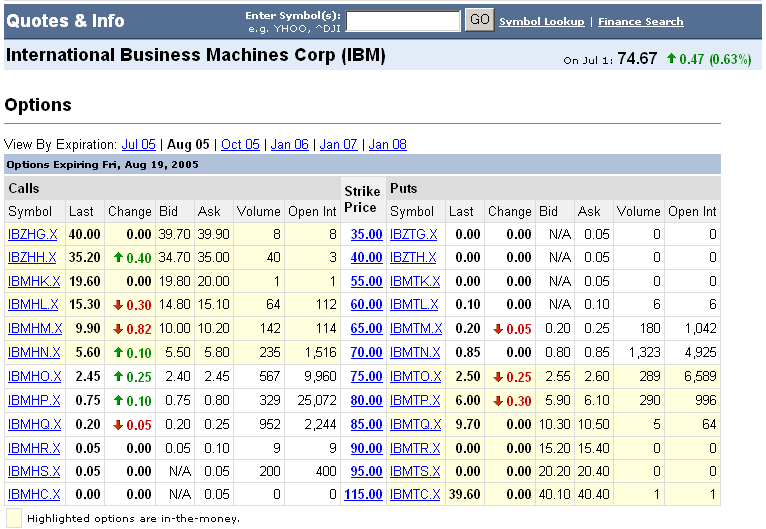The image size is (766, 529).
Task: Select the 95.00 strike price link
Action: point(366,471)
